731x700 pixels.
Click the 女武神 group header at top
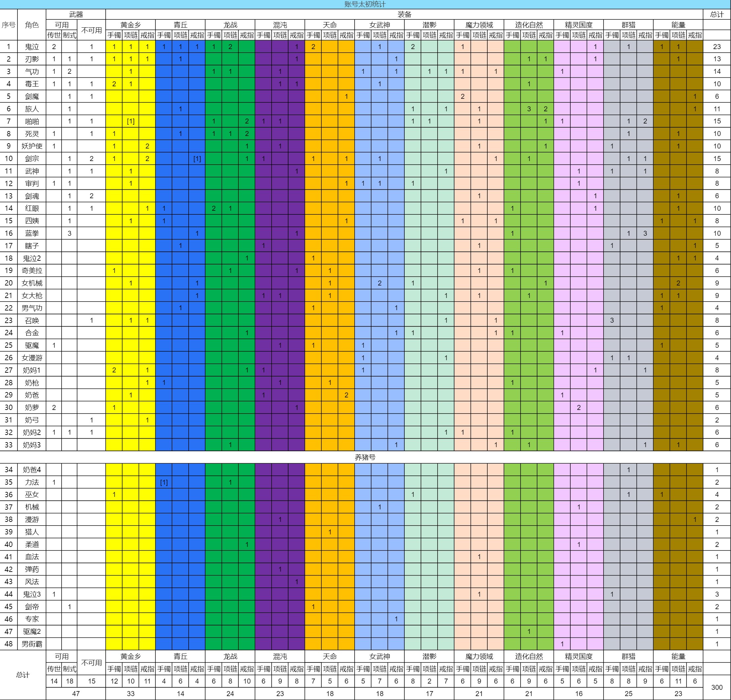point(379,25)
